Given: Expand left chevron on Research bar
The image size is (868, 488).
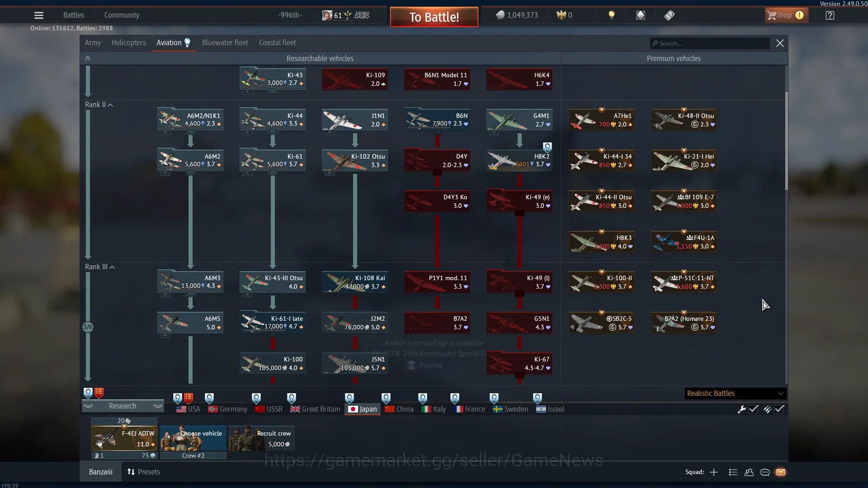Looking at the screenshot, I should click(88, 406).
